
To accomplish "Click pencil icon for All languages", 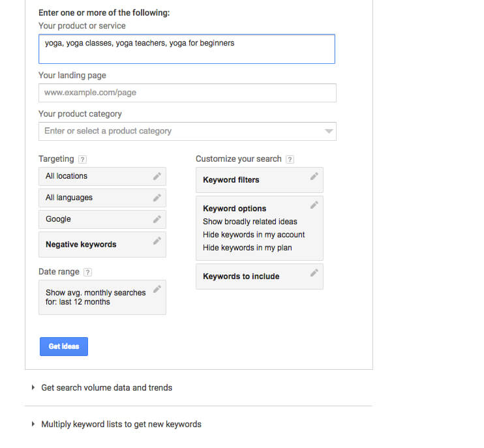I will (157, 198).
